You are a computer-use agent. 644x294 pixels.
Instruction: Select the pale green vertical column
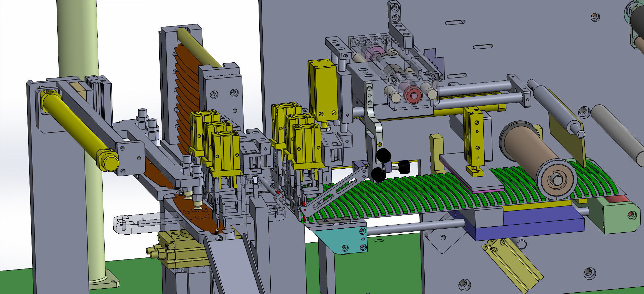coord(77,40)
